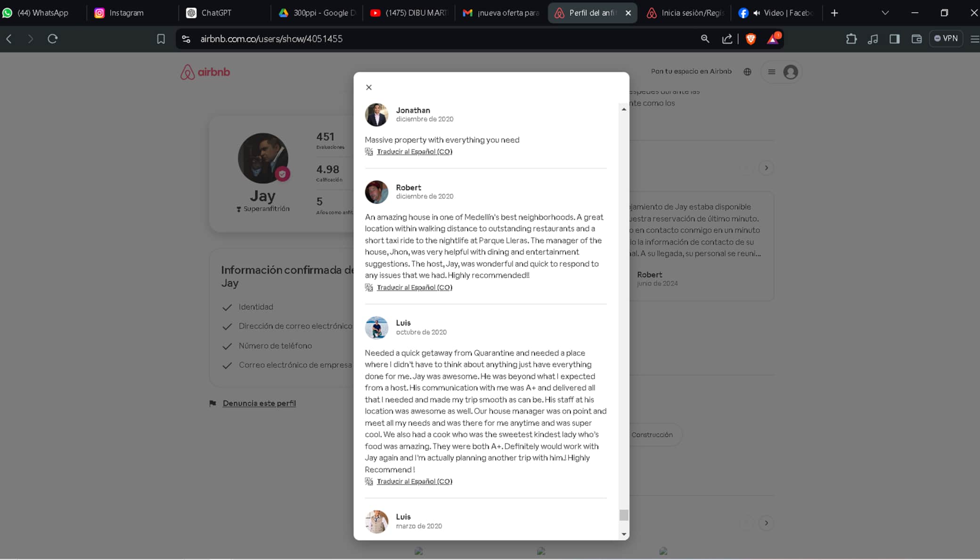The width and height of the screenshot is (980, 560).
Task: Switch to the 300ppi Google Drive tab
Action: (x=316, y=13)
